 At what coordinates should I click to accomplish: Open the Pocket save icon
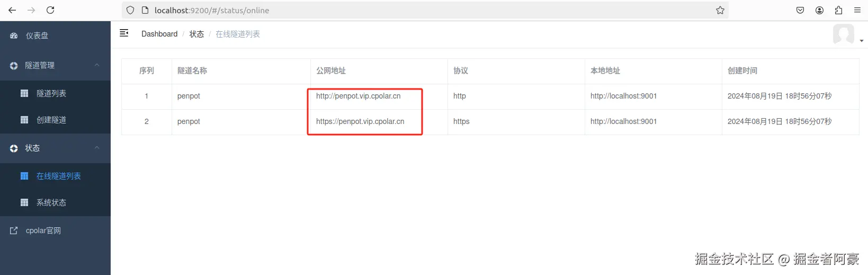(x=800, y=10)
